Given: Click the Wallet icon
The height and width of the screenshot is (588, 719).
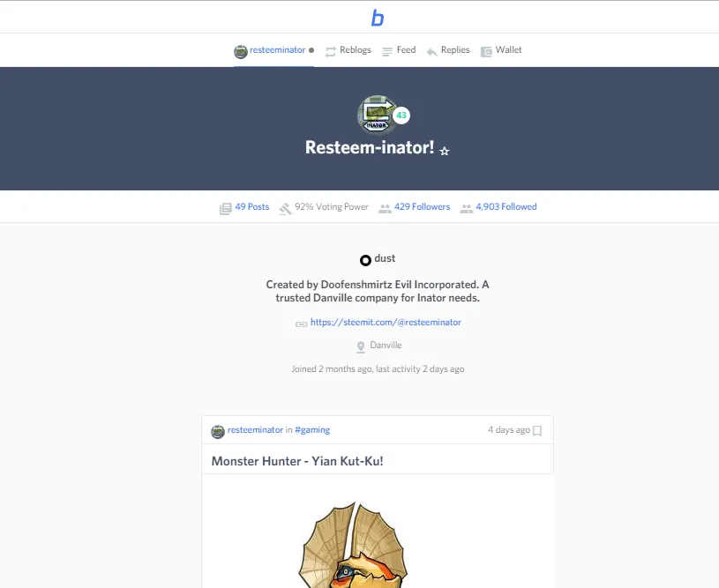Looking at the screenshot, I should (486, 52).
